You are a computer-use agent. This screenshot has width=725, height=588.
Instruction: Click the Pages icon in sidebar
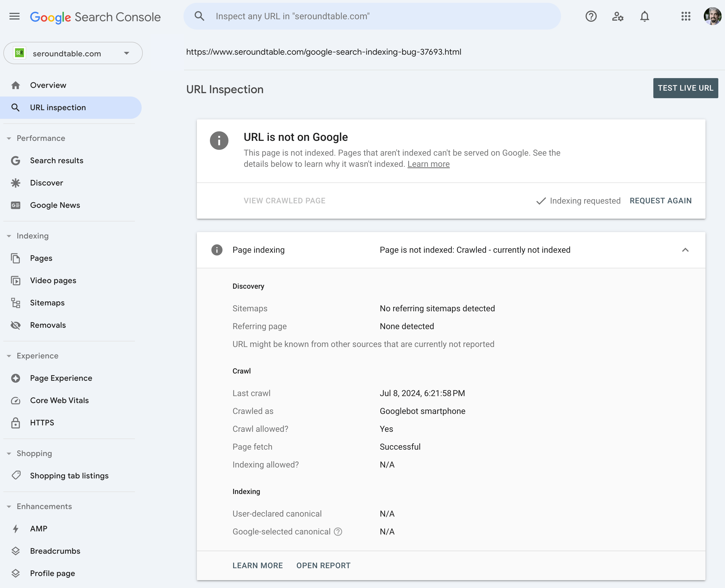click(x=16, y=258)
